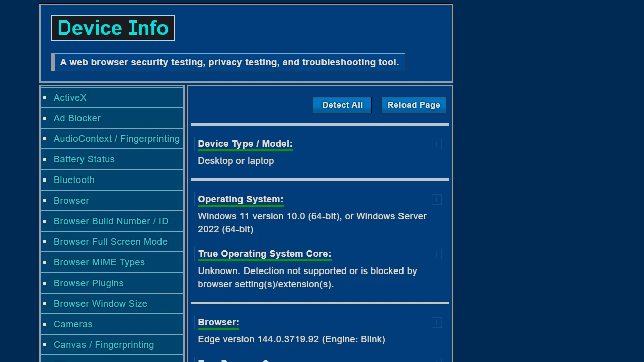Open the Browser MIME Types page
This screenshot has height=362, width=644.
(99, 262)
